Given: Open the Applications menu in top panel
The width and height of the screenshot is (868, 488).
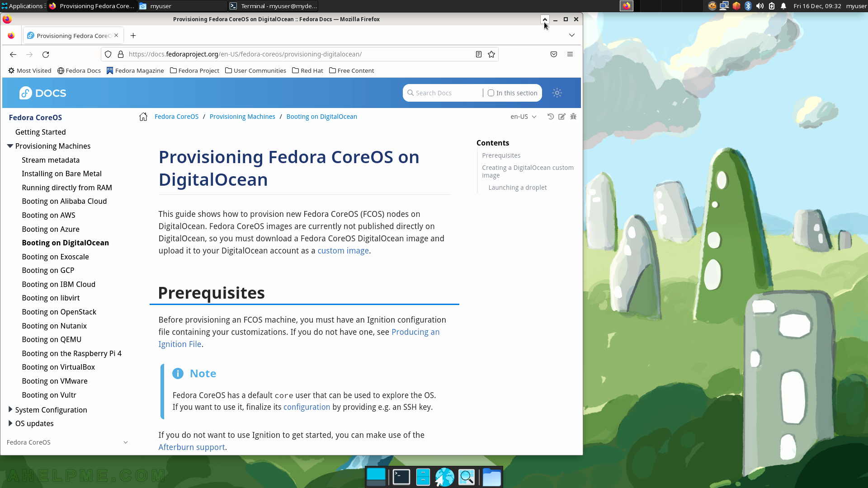Looking at the screenshot, I should [x=23, y=6].
